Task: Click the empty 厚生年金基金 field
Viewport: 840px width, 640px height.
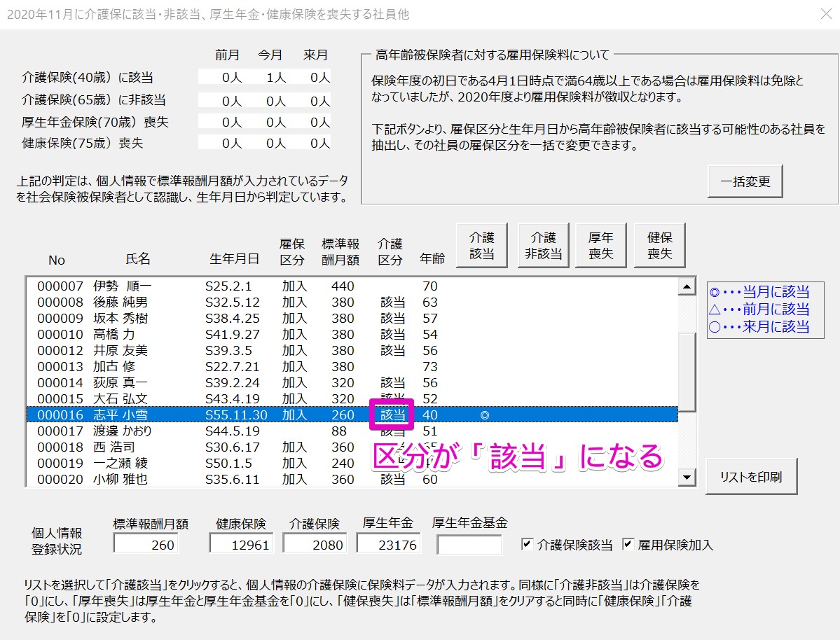Action: (x=469, y=545)
